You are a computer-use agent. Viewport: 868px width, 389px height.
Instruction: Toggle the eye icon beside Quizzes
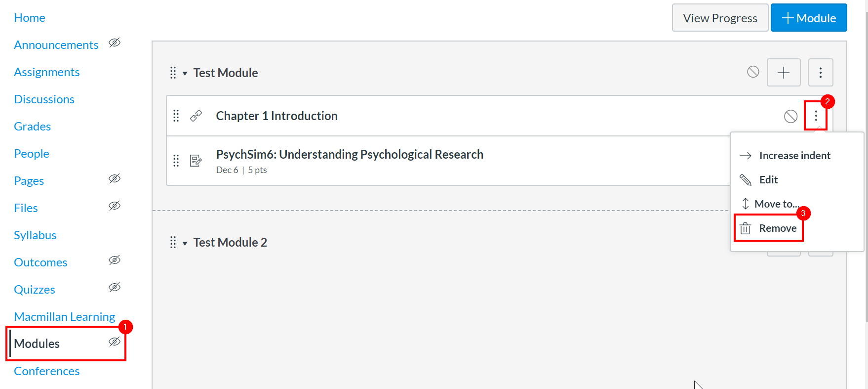(x=114, y=287)
